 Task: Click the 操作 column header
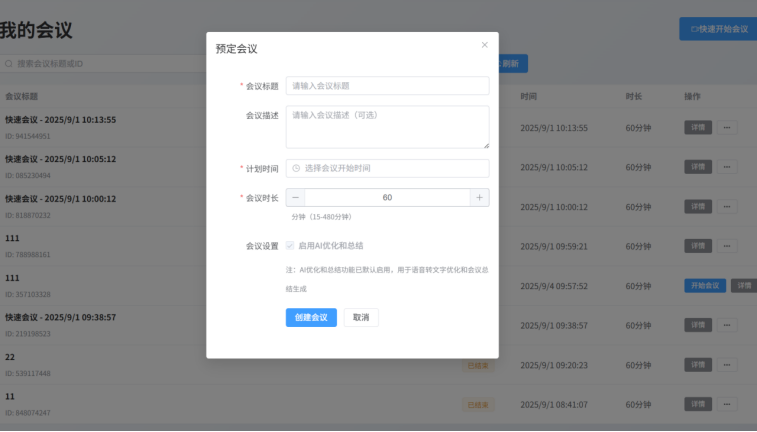pos(692,97)
